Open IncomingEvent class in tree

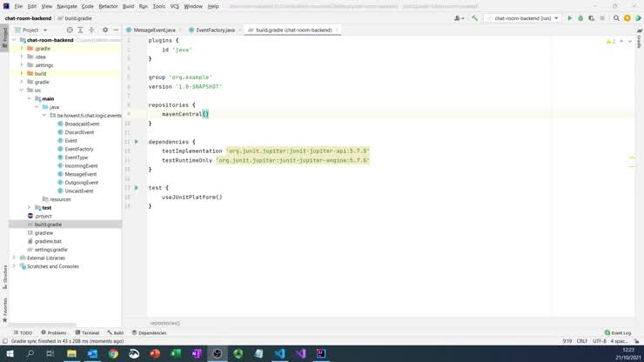click(x=81, y=165)
